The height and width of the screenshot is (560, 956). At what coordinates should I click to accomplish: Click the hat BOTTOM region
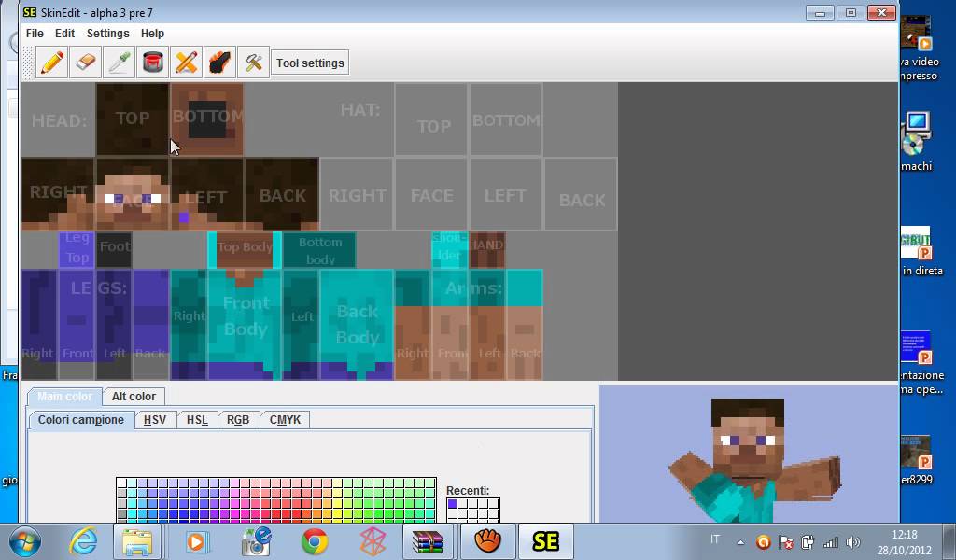[506, 119]
